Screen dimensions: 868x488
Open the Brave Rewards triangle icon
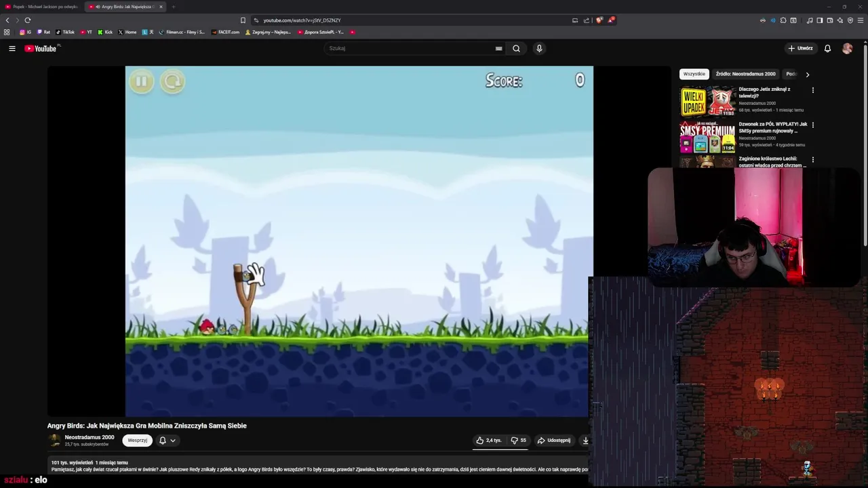610,20
